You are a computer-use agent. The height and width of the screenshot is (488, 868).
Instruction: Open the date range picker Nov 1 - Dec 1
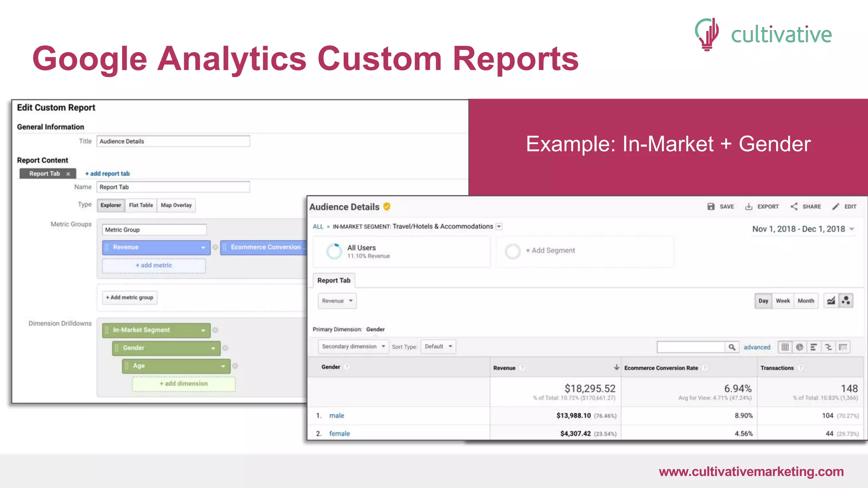803,229
